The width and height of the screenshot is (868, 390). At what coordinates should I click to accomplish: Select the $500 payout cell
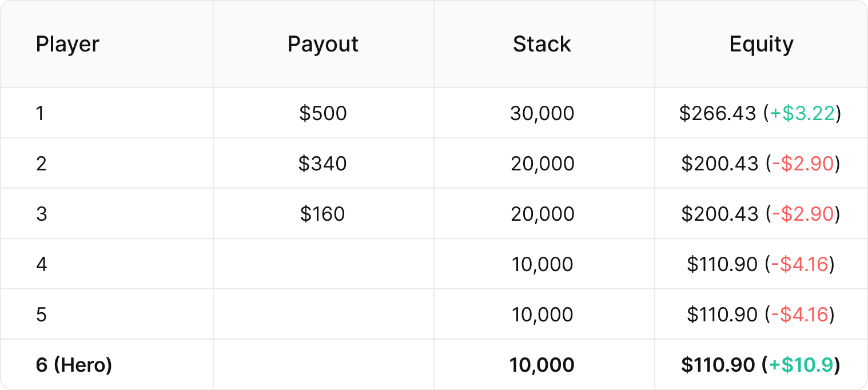323,113
